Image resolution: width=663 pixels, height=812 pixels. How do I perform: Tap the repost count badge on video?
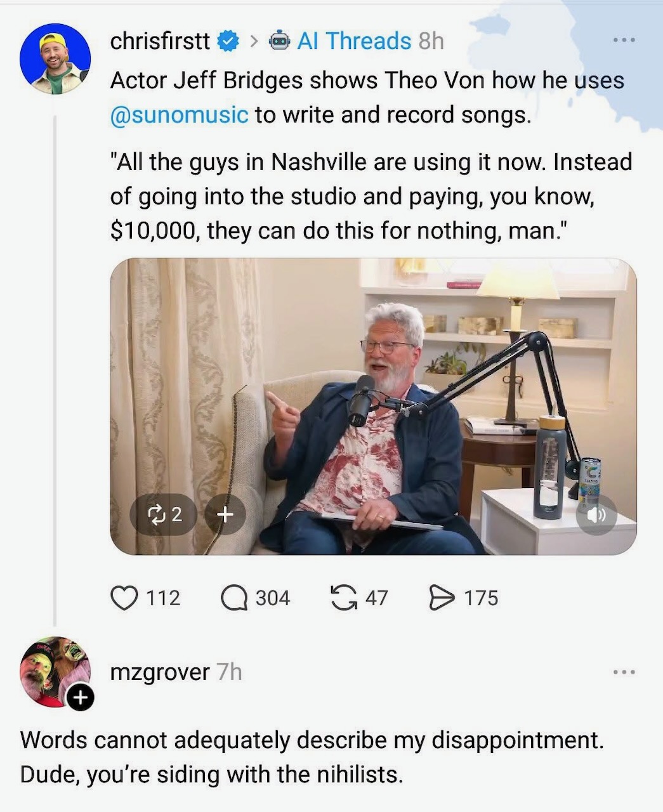(164, 514)
